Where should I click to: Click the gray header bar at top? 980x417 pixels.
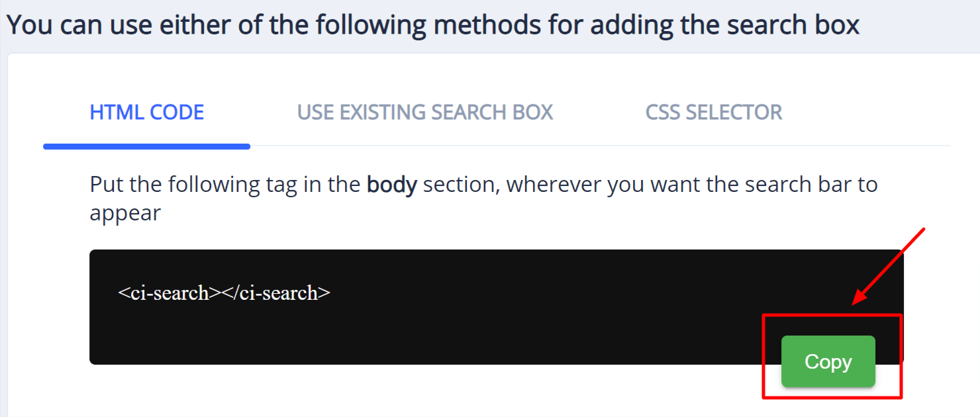pyautogui.click(x=490, y=24)
